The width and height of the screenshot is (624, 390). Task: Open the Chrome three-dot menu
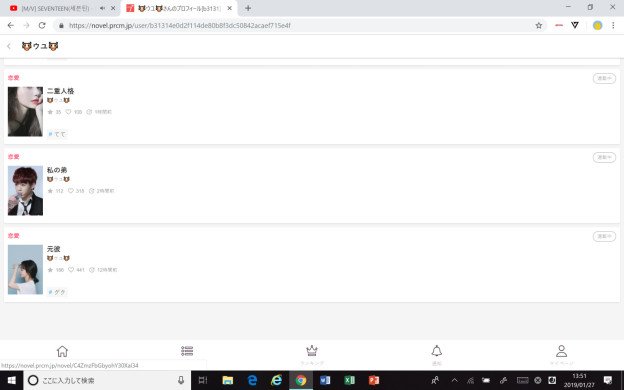point(613,25)
